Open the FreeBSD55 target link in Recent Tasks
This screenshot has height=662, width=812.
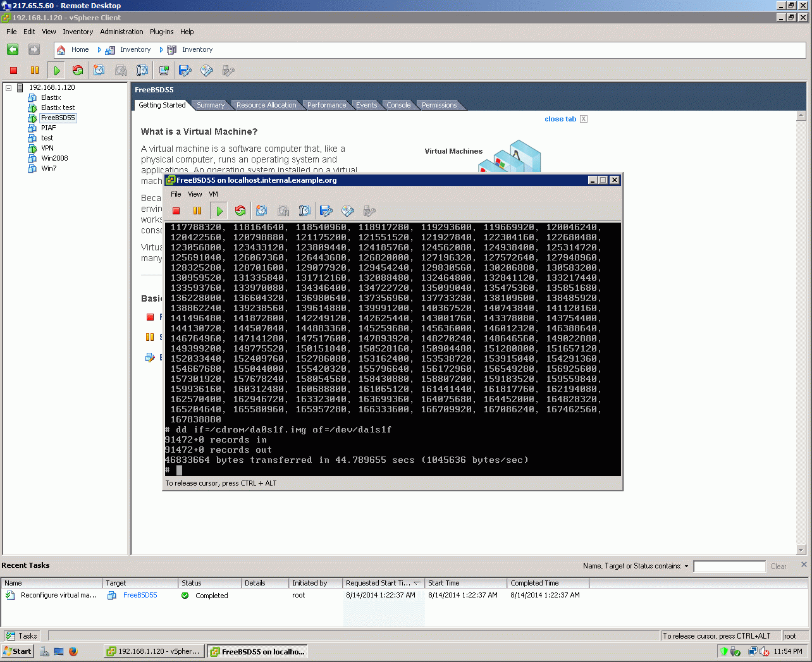(x=140, y=595)
